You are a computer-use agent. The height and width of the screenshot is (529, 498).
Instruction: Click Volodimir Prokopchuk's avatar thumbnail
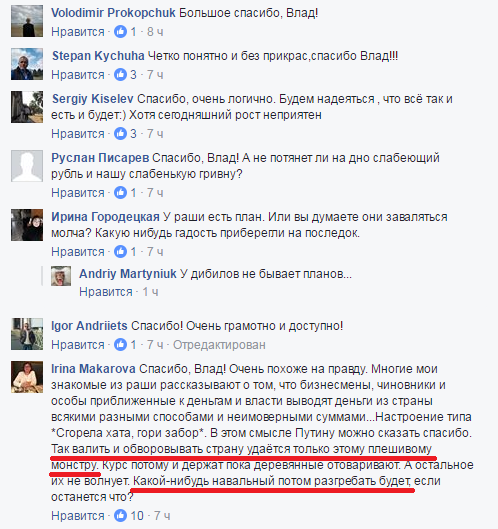coord(27,21)
